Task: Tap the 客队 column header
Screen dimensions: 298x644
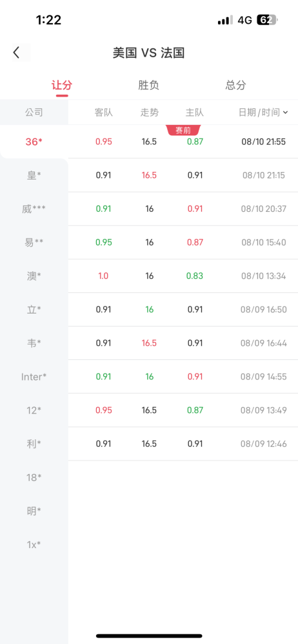Action: pos(103,112)
